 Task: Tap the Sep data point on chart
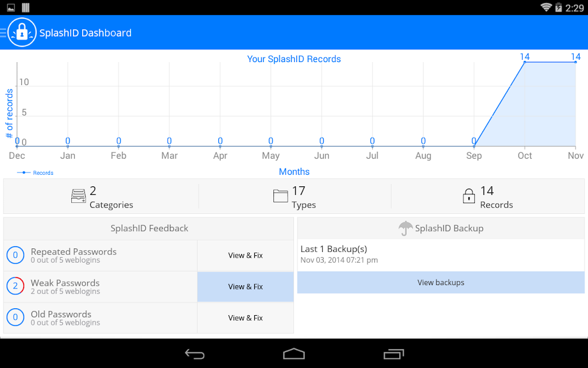coord(474,146)
